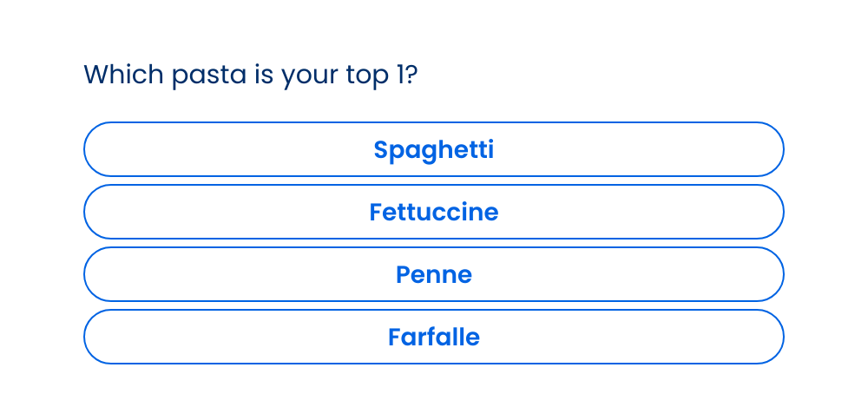The width and height of the screenshot is (868, 420).
Task: Vote for Fettuccine in the poll
Action: coord(434,212)
